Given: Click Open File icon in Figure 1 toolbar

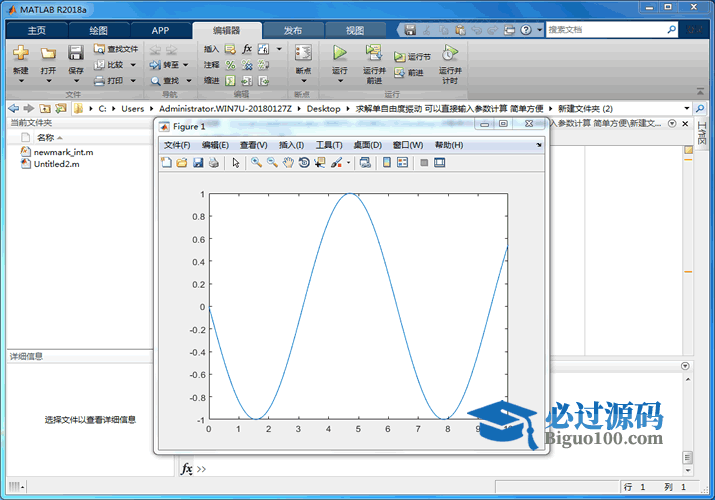Looking at the screenshot, I should point(182,163).
